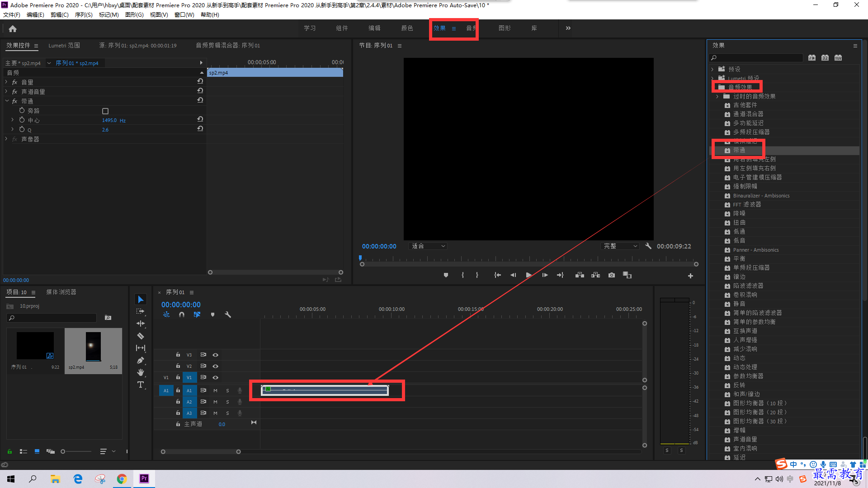The width and height of the screenshot is (868, 488).
Task: Filter effects by accelerated effects icon
Action: pyautogui.click(x=812, y=58)
